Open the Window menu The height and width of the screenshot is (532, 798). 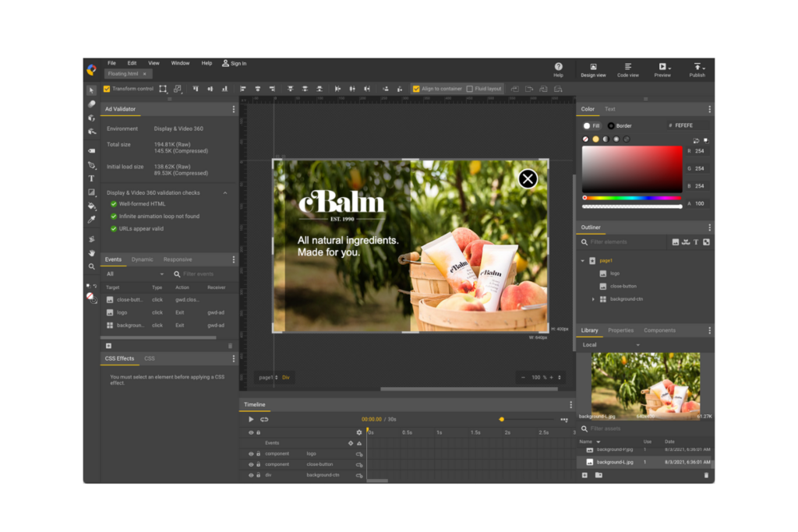pyautogui.click(x=180, y=64)
